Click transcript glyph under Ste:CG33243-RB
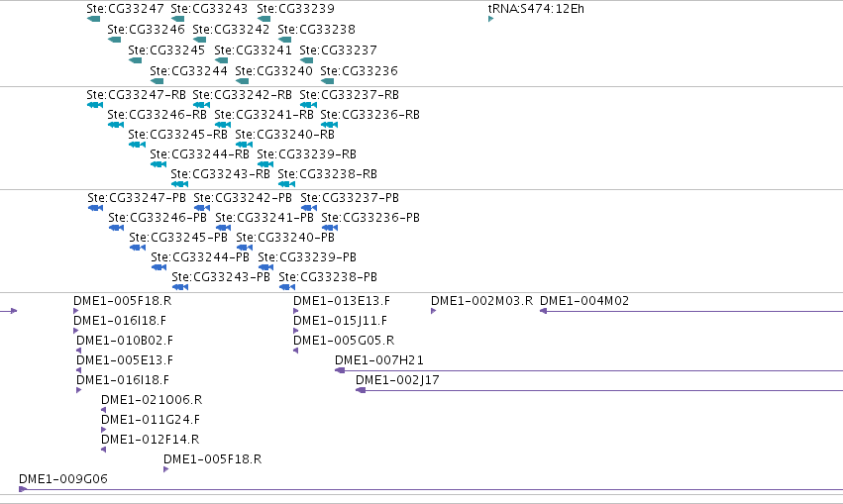 pos(179,184)
